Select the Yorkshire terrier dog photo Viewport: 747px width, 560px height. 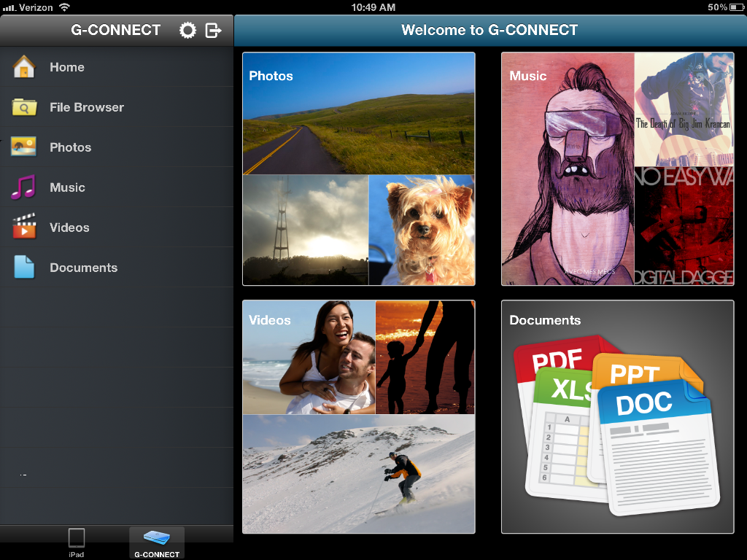point(422,230)
